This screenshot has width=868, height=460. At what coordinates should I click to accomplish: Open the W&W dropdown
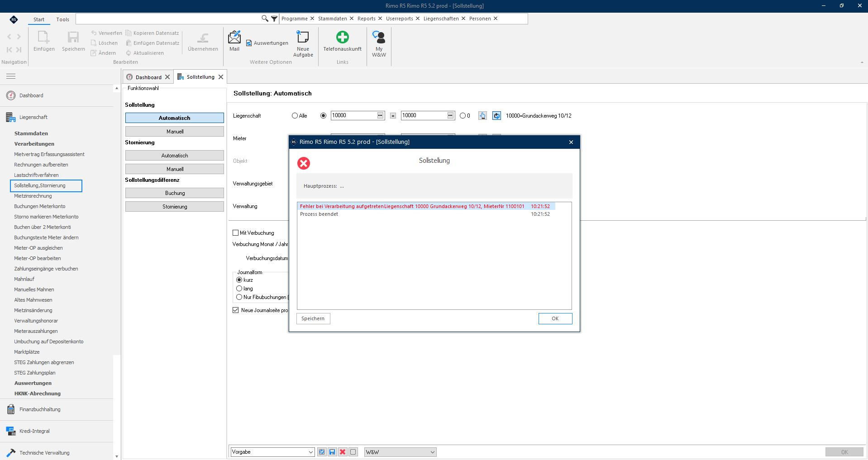(401, 452)
